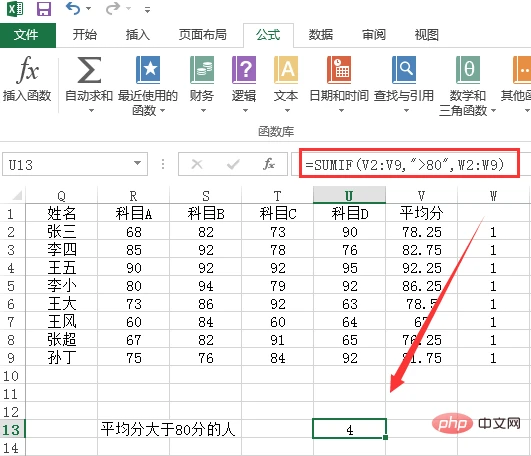The width and height of the screenshot is (531, 456).
Task: Select column U header
Action: [349, 195]
